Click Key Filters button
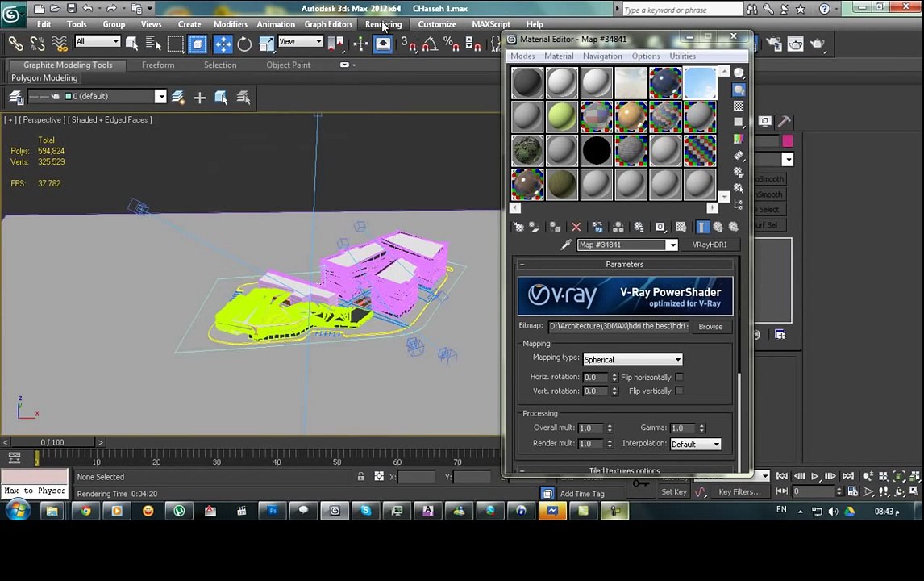 pyautogui.click(x=739, y=491)
